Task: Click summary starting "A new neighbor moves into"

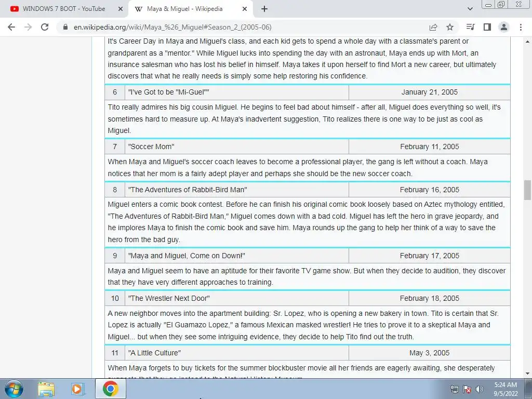Action: click(308, 325)
